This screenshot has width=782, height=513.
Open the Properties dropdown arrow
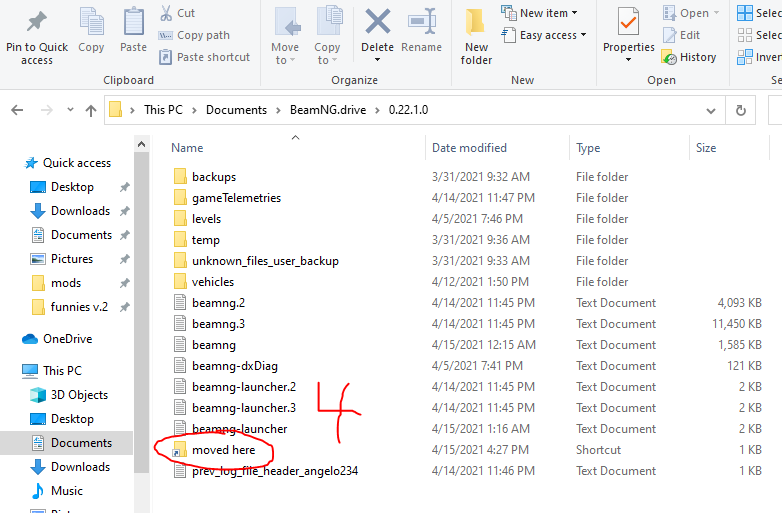tap(628, 60)
